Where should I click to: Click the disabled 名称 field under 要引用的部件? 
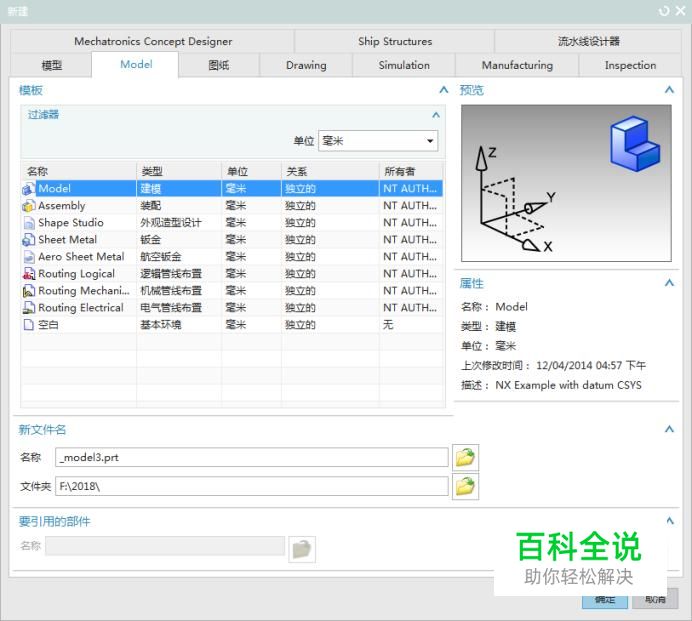165,546
